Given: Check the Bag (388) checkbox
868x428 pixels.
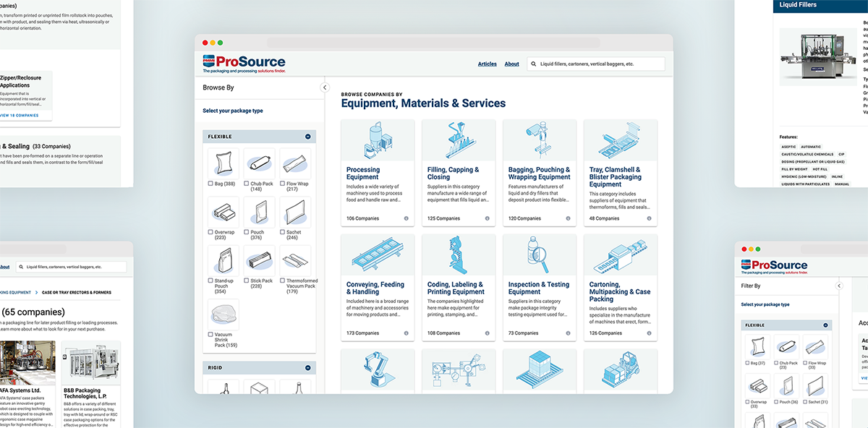Looking at the screenshot, I should 210,184.
